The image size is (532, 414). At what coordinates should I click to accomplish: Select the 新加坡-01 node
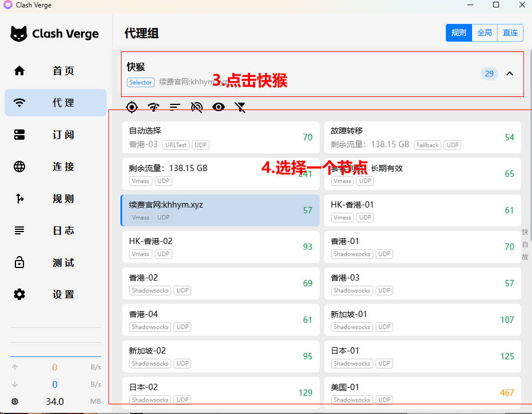(x=422, y=320)
